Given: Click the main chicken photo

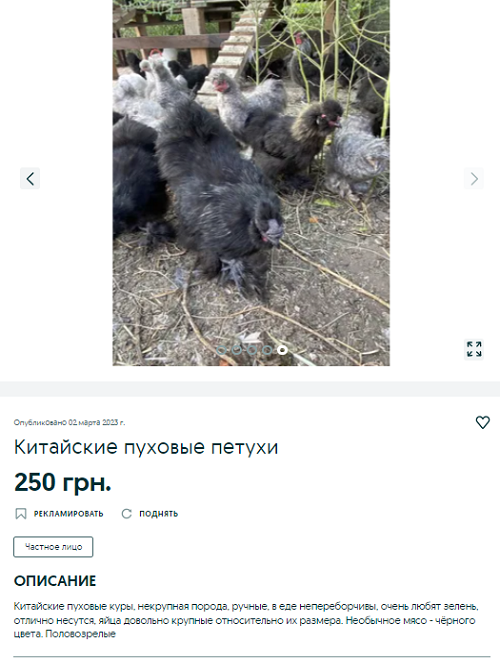Looking at the screenshot, I should tap(251, 183).
